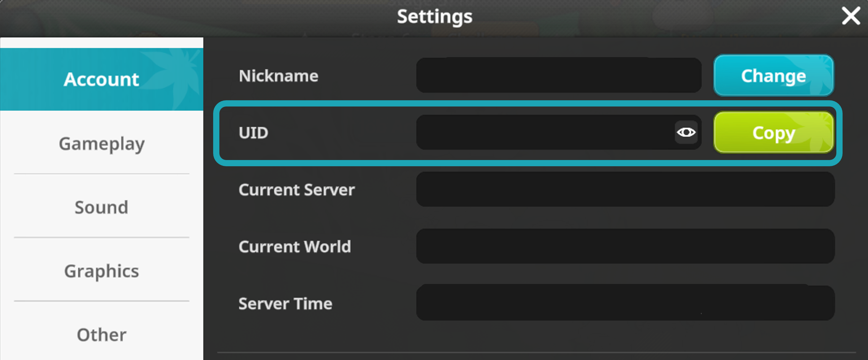This screenshot has width=868, height=360.
Task: Open the Account settings tab
Action: (101, 79)
